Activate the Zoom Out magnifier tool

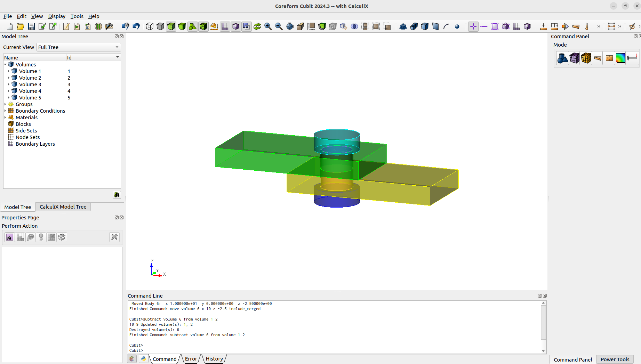pos(279,26)
